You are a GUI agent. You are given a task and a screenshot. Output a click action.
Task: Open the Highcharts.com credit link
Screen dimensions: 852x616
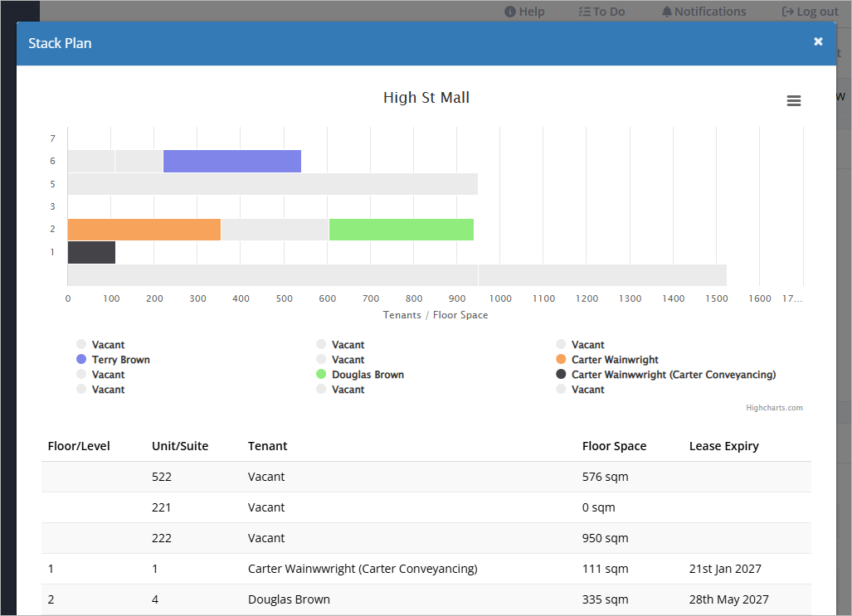tap(774, 408)
